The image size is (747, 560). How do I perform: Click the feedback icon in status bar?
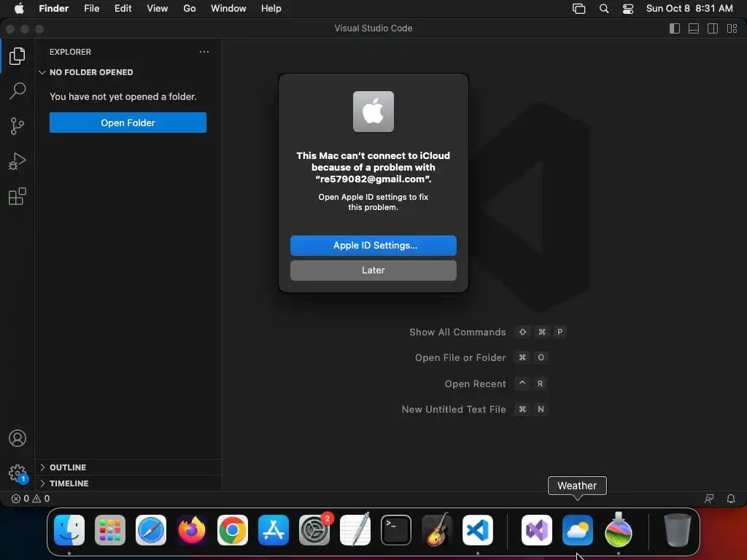tap(709, 499)
